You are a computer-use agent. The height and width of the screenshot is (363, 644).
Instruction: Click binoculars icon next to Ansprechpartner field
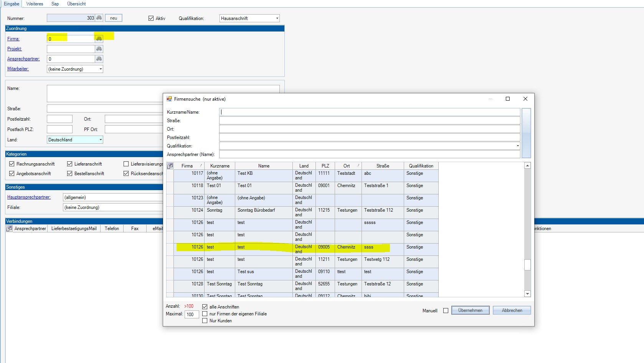click(99, 59)
